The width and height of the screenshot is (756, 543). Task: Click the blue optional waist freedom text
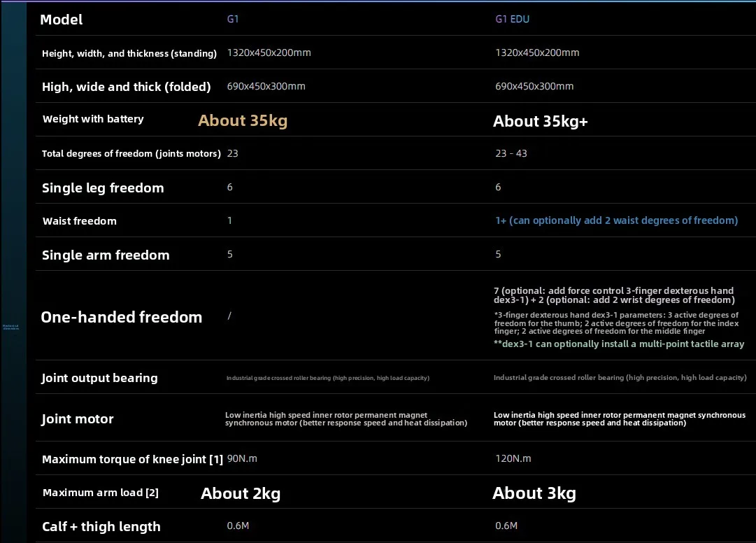click(x=616, y=220)
